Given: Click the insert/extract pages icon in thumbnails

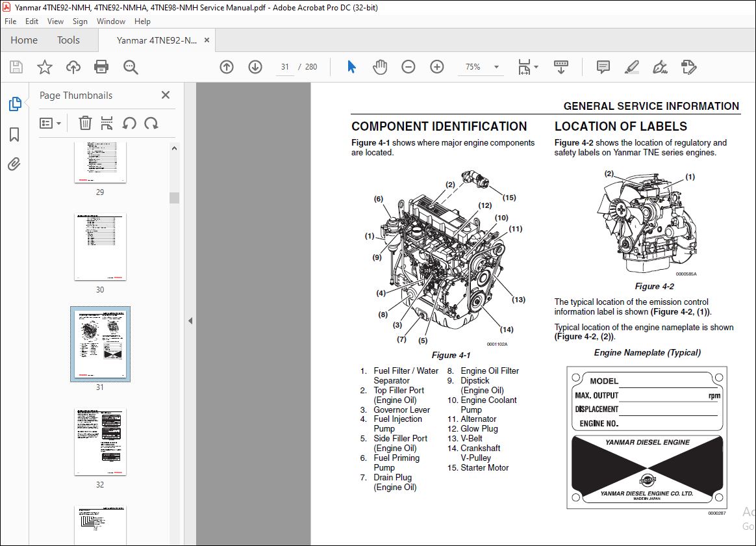Looking at the screenshot, I should (x=107, y=123).
